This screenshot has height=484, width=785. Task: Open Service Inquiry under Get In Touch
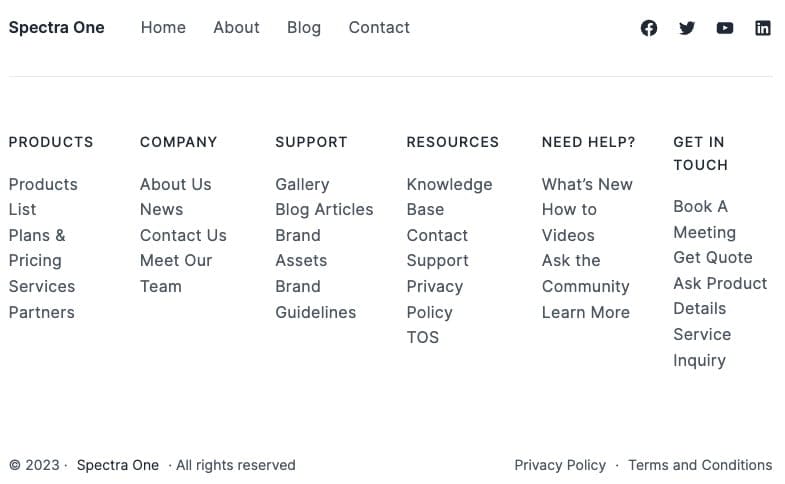click(x=701, y=347)
